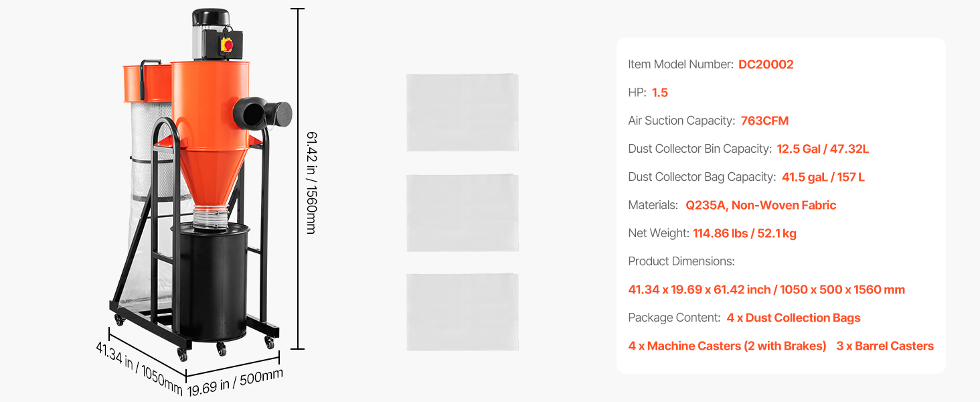Select the bottom dust collection bag image

(462, 312)
